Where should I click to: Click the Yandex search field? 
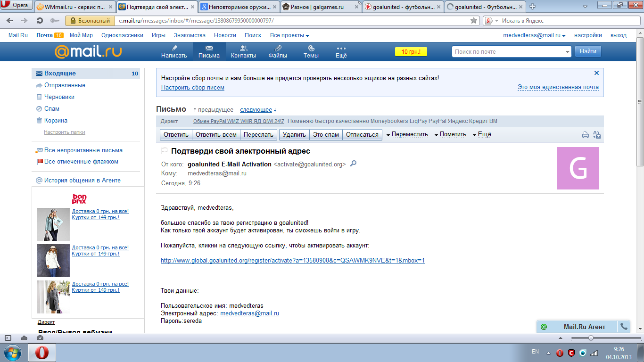568,21
